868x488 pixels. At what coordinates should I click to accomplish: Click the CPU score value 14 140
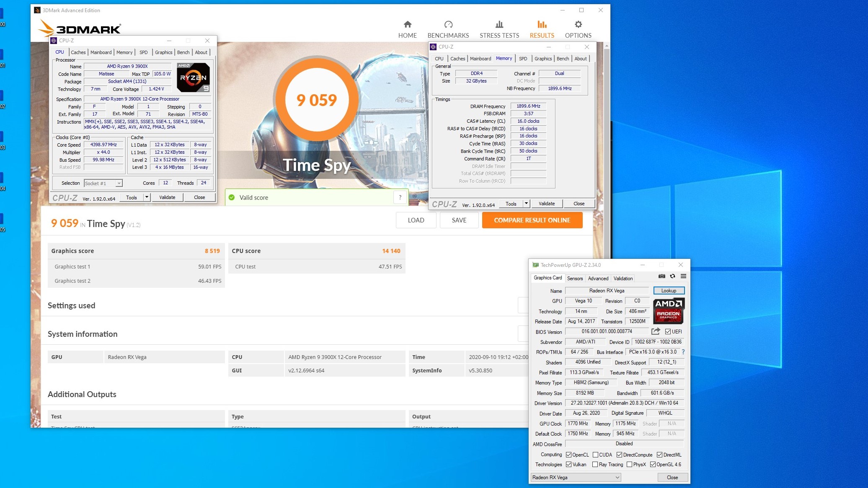pos(391,251)
